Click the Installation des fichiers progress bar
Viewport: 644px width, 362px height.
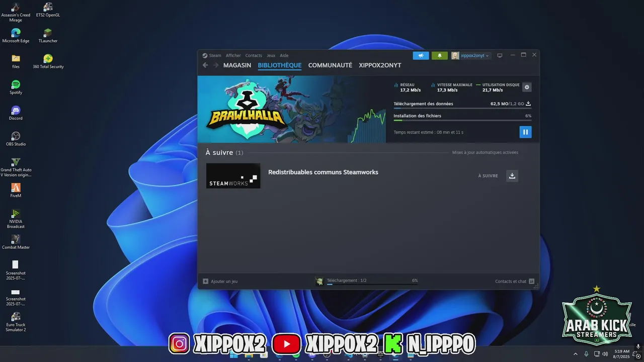462,120
